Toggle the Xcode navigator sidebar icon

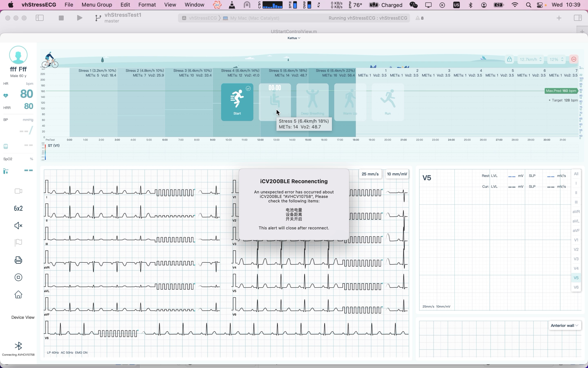coord(40,18)
